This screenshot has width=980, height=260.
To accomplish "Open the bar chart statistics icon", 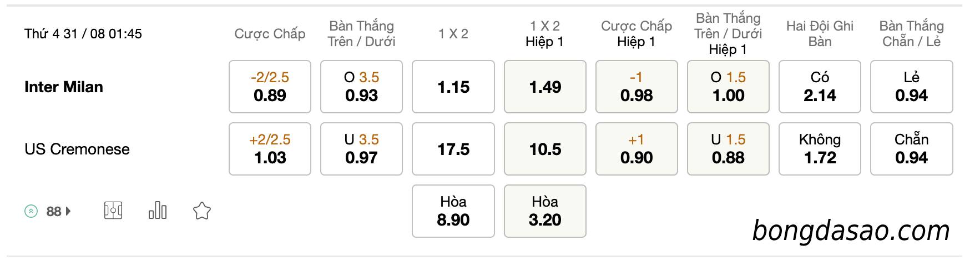I will tap(158, 211).
